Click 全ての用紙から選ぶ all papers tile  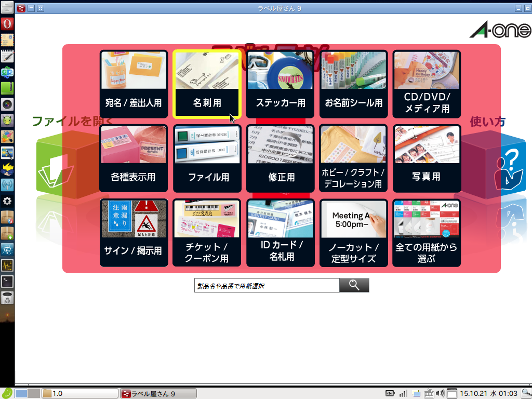point(427,233)
